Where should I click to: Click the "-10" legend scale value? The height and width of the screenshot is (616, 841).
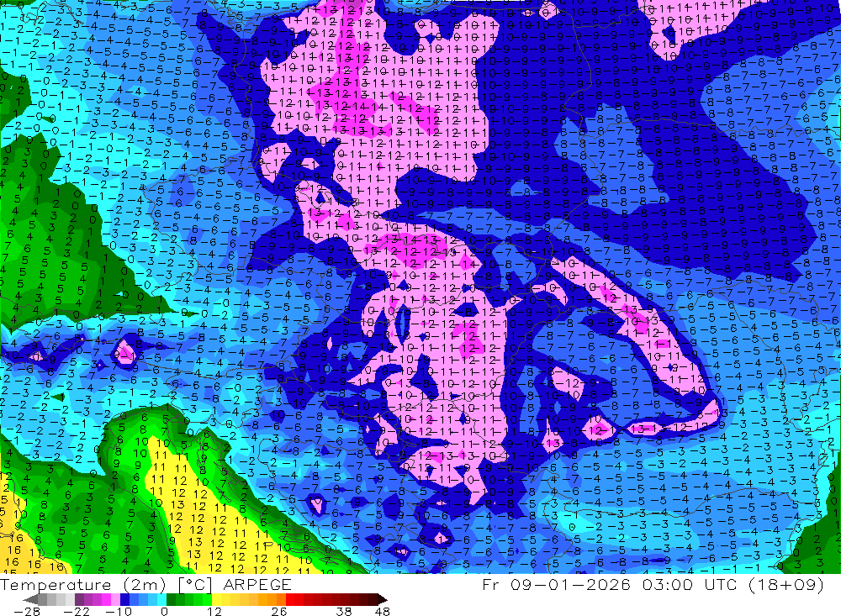point(118,611)
